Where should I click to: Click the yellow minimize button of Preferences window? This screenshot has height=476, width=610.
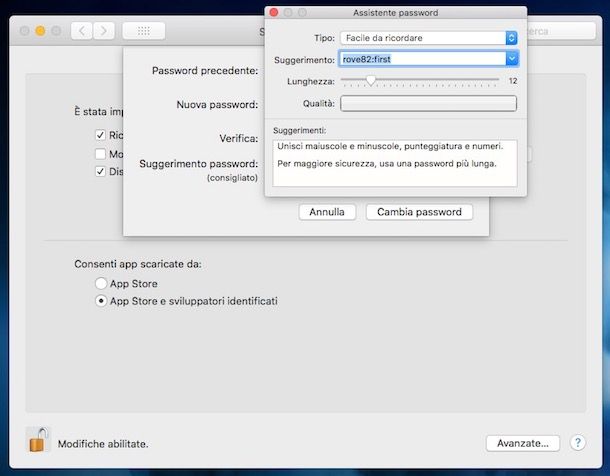click(40, 31)
